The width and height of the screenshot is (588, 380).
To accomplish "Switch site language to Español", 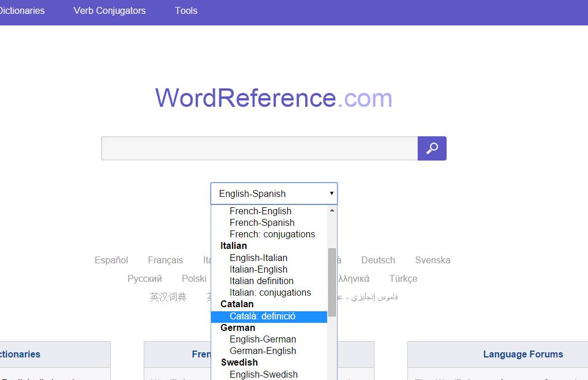I will tap(111, 260).
